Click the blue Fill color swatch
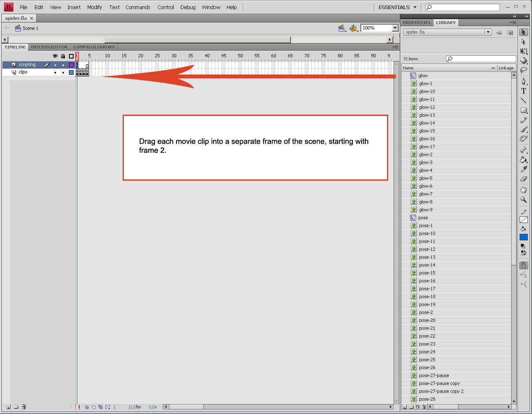Image resolution: width=532 pixels, height=414 pixels. (523, 237)
